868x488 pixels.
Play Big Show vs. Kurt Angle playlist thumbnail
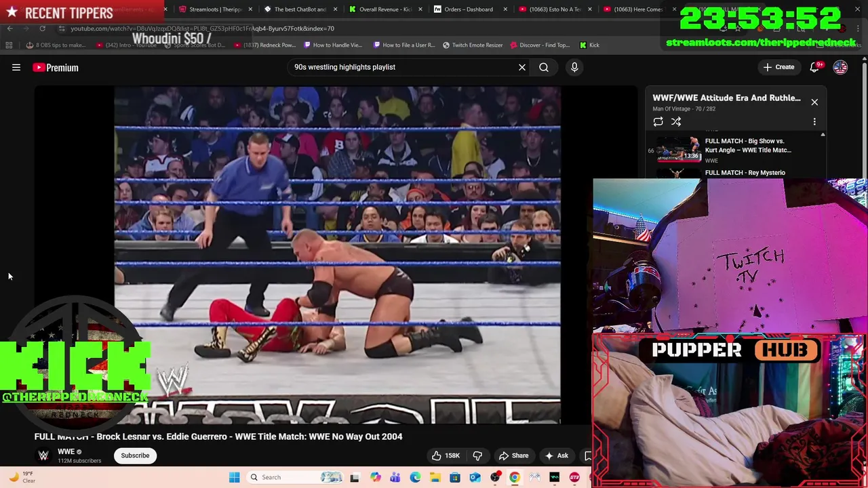click(x=679, y=149)
